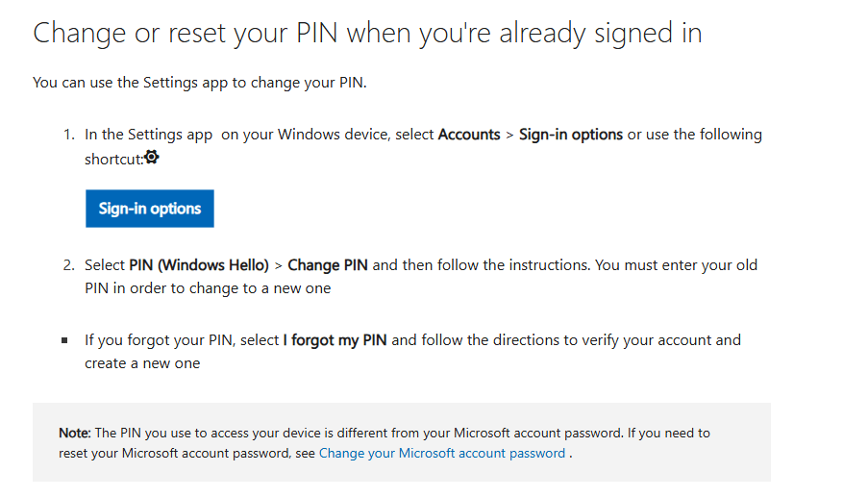Click the bold "Note:" label
Image resolution: width=868 pixels, height=497 pixels.
(75, 434)
